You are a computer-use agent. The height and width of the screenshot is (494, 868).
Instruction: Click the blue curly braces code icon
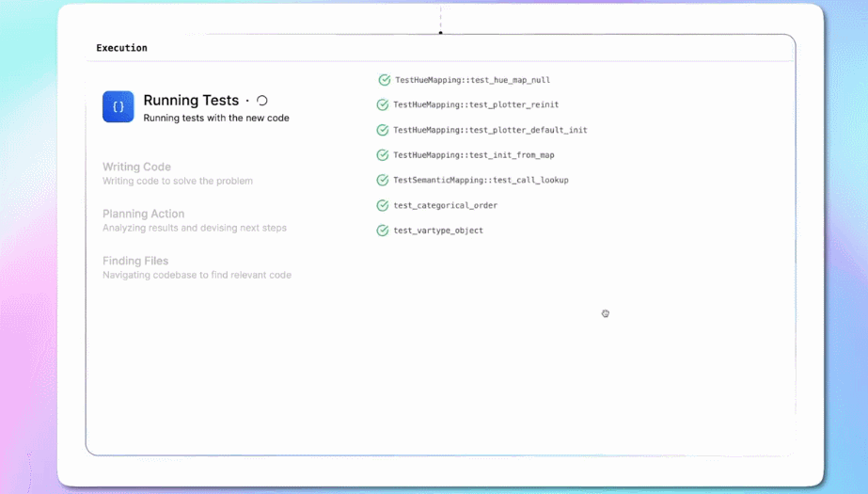[x=118, y=106]
